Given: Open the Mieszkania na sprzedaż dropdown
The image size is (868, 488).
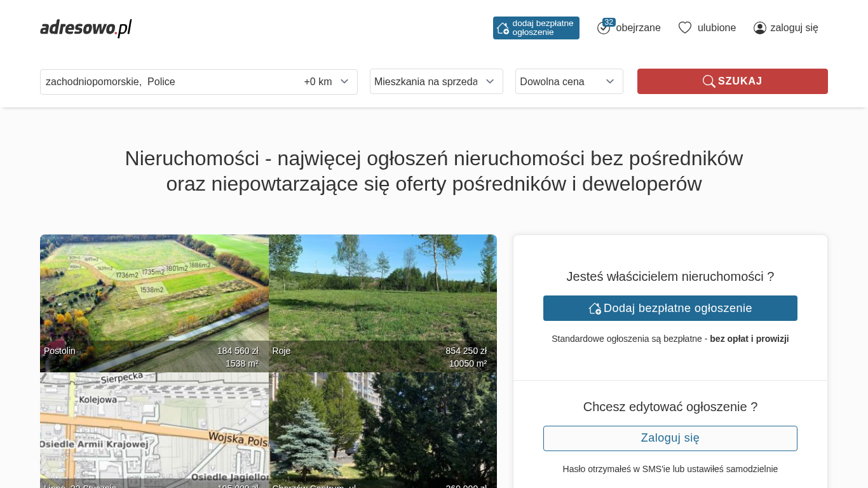Looking at the screenshot, I should click(436, 81).
